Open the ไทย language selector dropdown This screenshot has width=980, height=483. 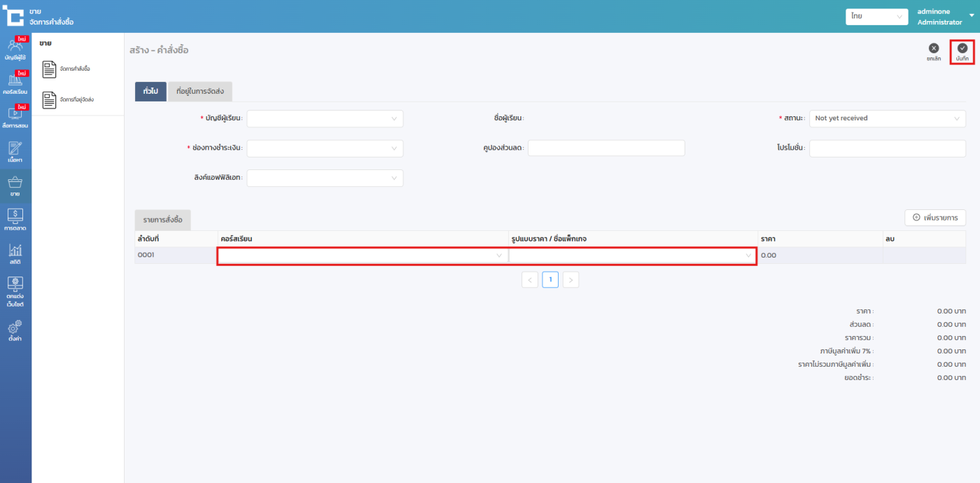[x=876, y=16]
